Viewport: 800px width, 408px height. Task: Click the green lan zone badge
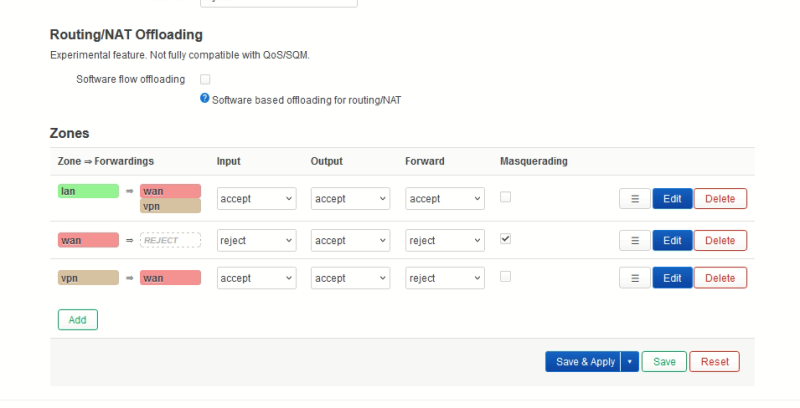pos(88,191)
